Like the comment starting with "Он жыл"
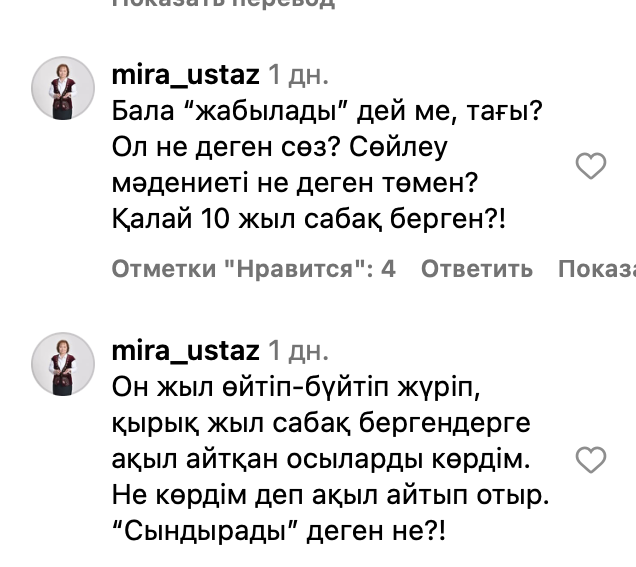Image resolution: width=636 pixels, height=567 pixels. (x=592, y=459)
